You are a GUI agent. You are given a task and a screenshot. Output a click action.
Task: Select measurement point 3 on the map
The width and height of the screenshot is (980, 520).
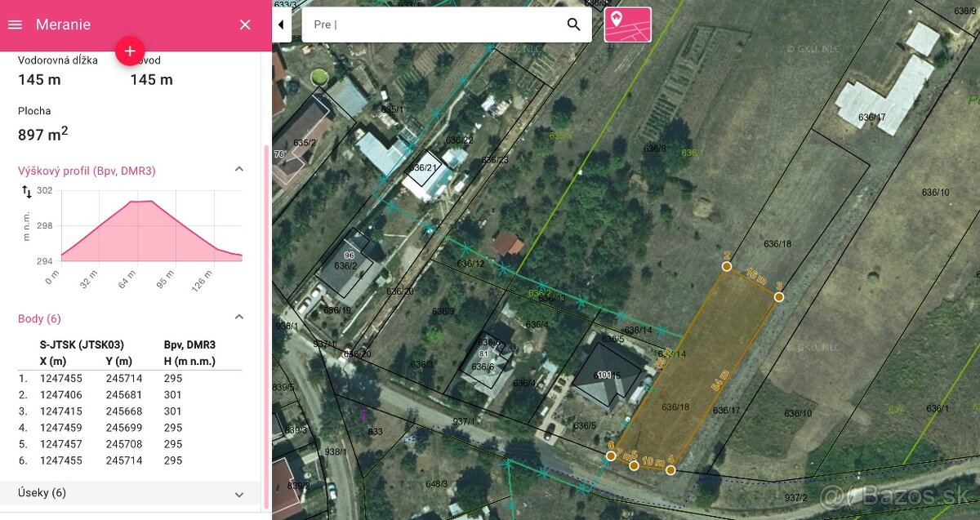779,297
